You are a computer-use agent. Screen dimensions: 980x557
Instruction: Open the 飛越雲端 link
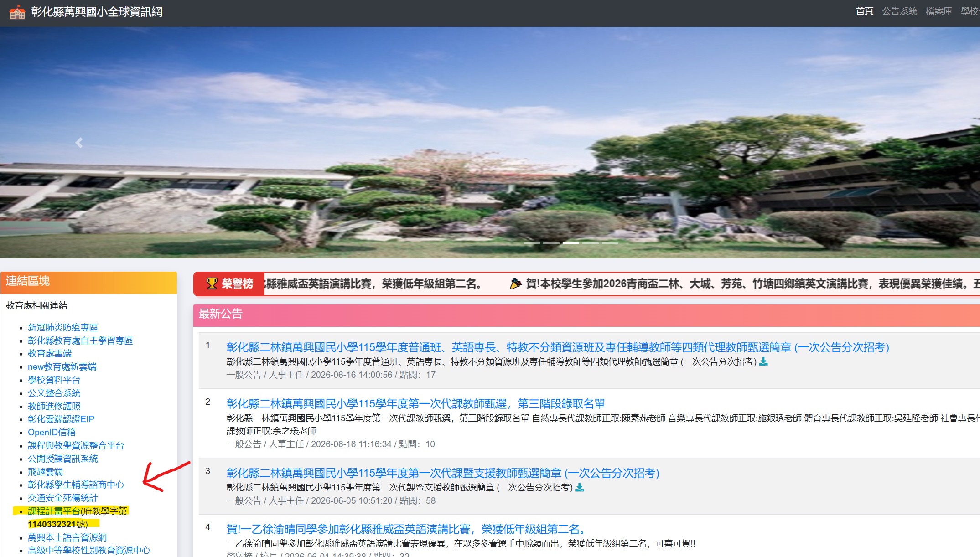45,472
